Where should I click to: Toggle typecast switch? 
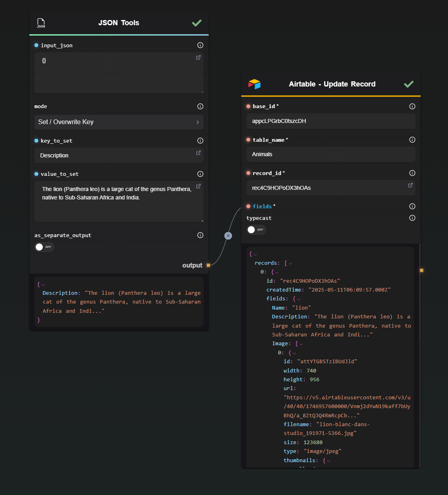256,229
